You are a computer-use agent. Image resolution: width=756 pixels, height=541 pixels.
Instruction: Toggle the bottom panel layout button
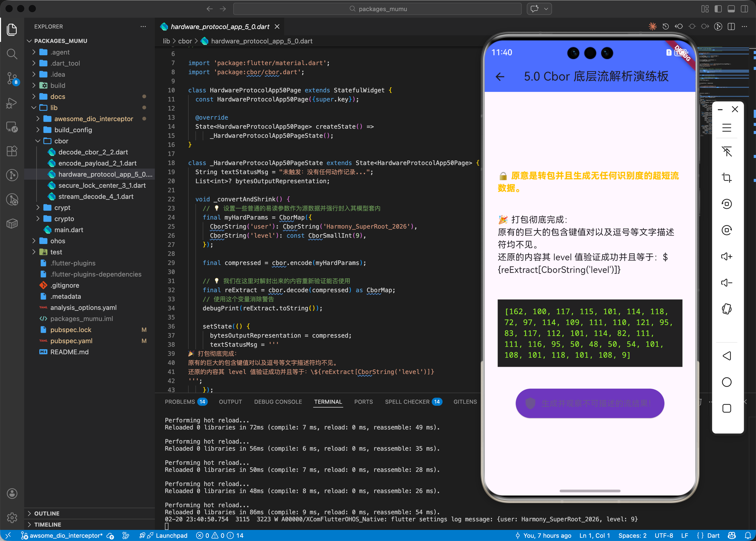tap(731, 9)
